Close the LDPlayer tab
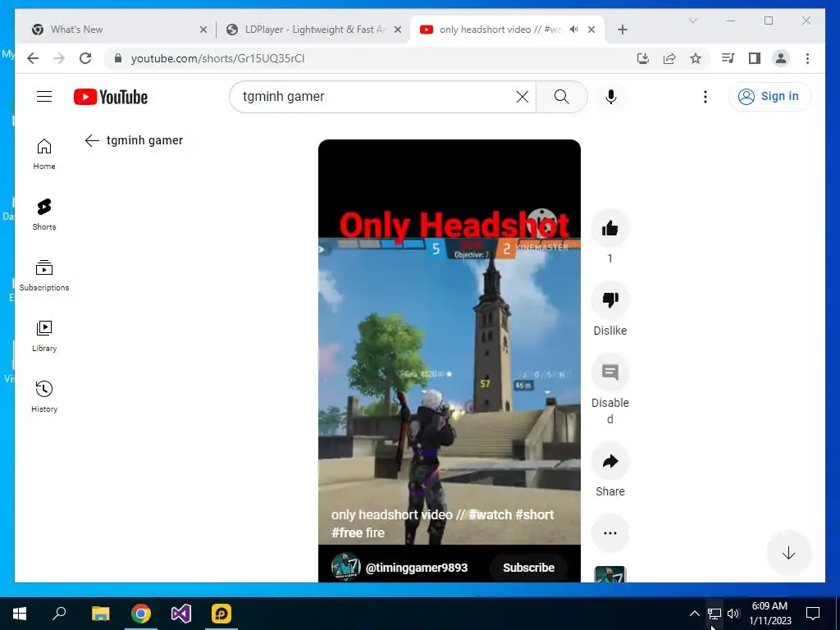 click(398, 30)
